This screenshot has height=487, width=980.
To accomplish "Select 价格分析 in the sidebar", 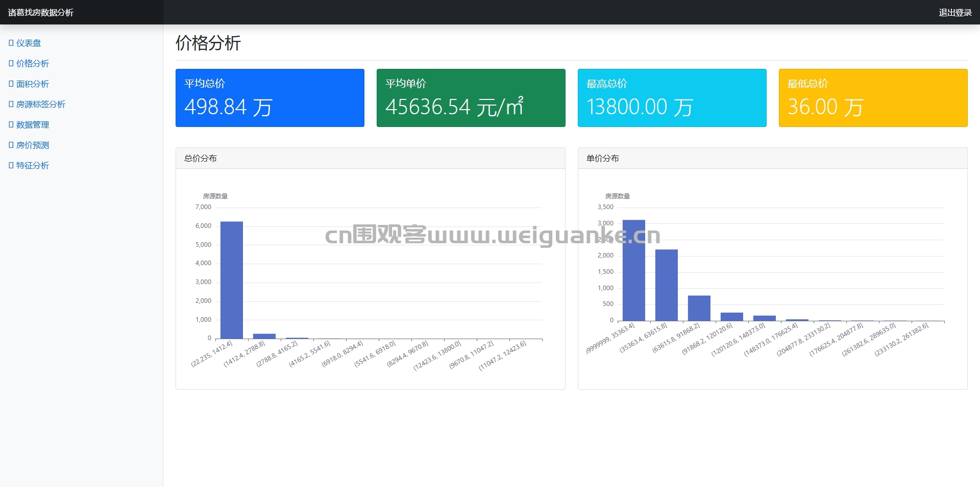I will [29, 64].
